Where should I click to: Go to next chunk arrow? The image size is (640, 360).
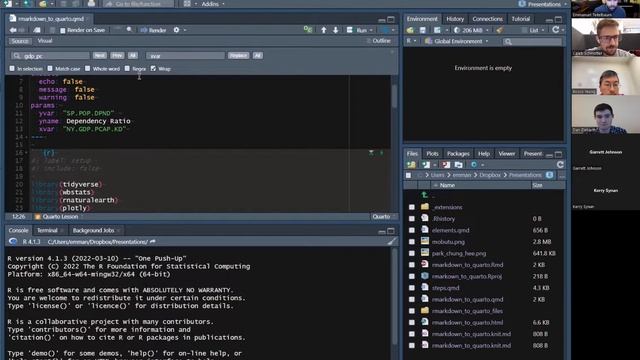coord(336,30)
